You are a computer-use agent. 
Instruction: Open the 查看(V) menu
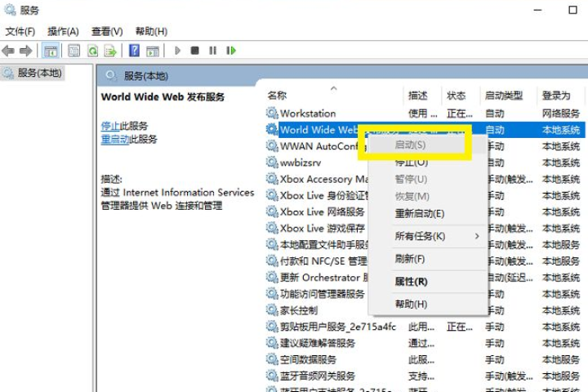[x=107, y=31]
